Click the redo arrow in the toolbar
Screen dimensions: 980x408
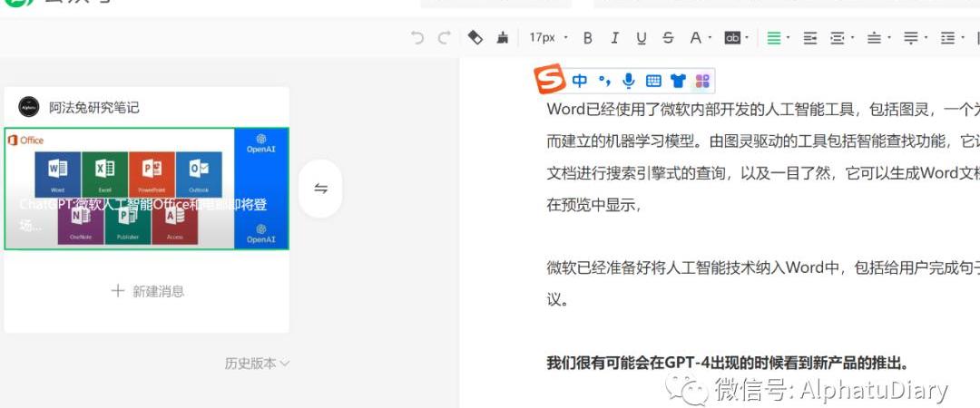444,38
